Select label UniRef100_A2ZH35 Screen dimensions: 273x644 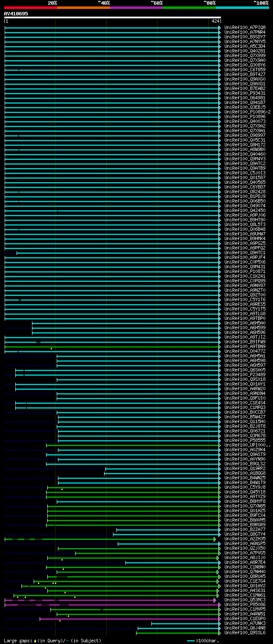click(245, 539)
